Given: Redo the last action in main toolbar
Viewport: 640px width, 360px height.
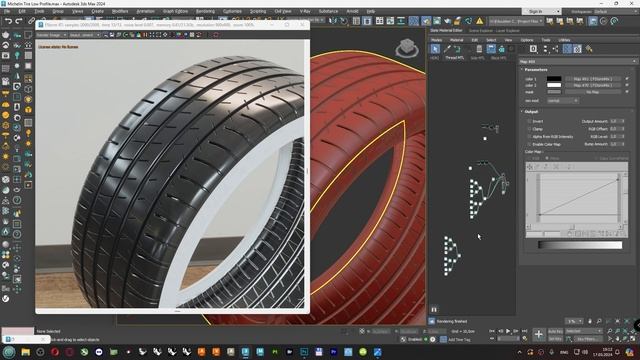Looking at the screenshot, I should click(x=19, y=21).
